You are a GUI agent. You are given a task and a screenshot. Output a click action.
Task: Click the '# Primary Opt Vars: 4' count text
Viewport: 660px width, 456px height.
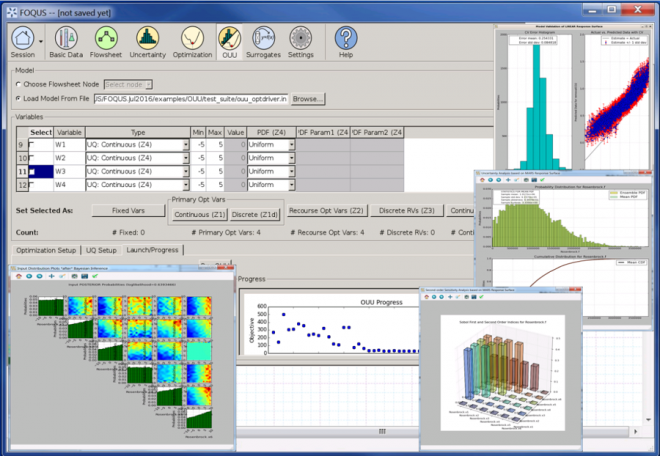(226, 232)
